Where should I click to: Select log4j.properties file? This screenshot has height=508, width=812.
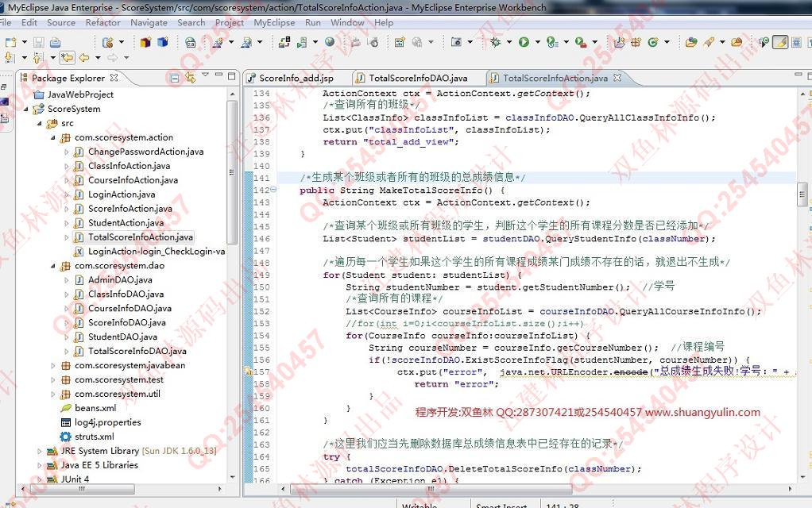click(x=107, y=422)
